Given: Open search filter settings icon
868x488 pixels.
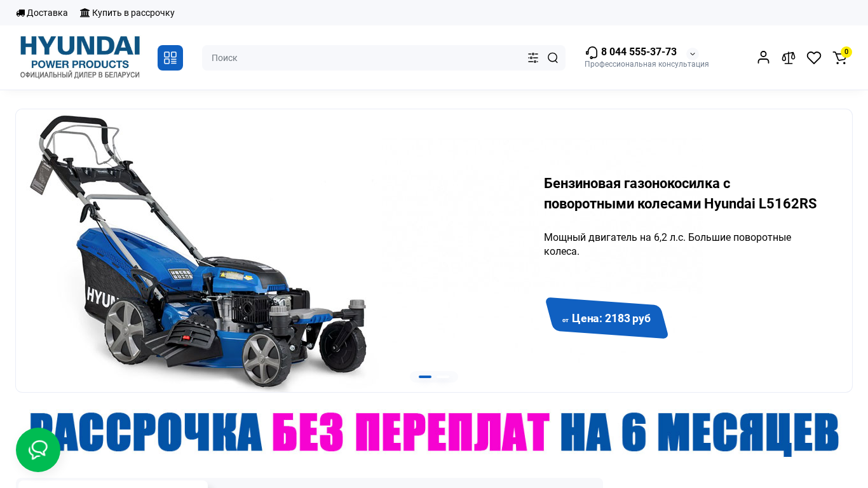Looking at the screenshot, I should pyautogui.click(x=533, y=58).
